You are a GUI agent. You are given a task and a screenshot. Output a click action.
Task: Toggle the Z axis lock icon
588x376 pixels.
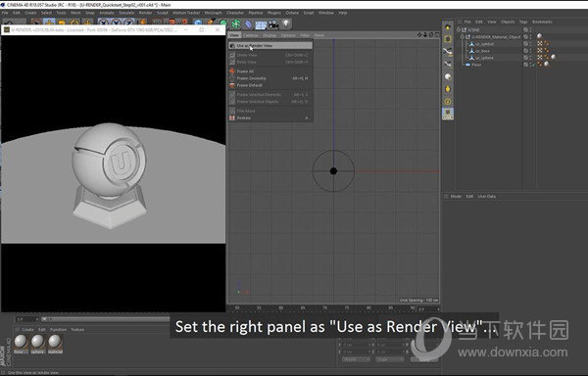tap(128, 23)
